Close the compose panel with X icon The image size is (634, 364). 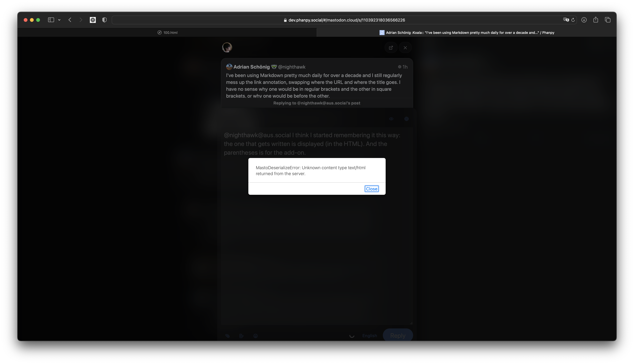click(x=405, y=48)
